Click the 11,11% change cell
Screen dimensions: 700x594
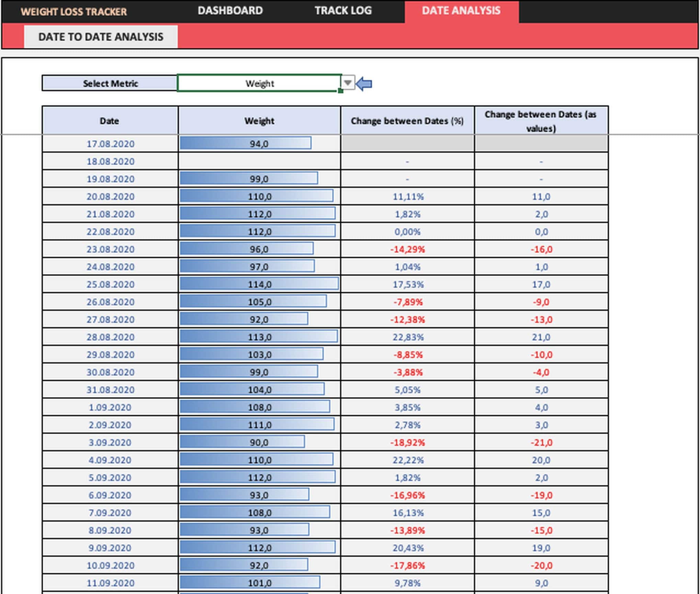(x=408, y=196)
